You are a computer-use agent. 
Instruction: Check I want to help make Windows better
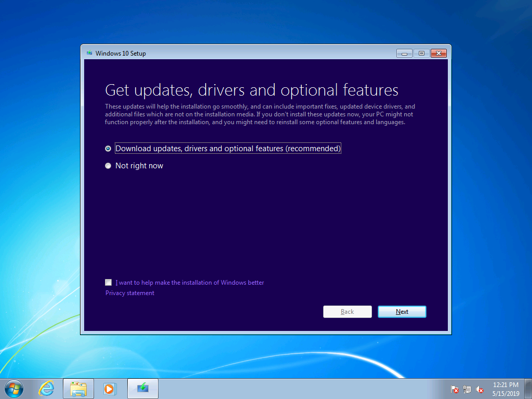pos(108,282)
